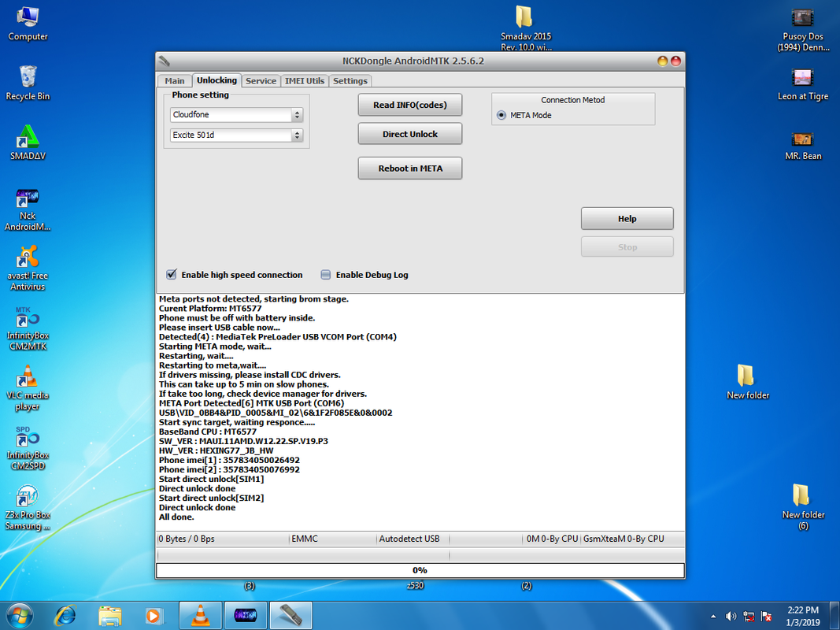Screen dimensions: 840x630
Task: Launch InfinityBox CM2SPD shortcut
Action: tap(28, 448)
